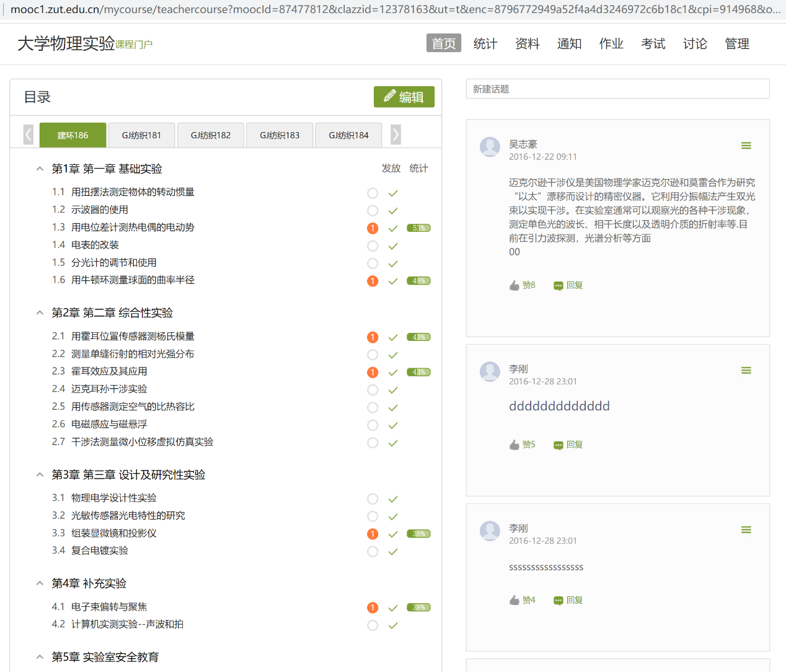Screen dimensions: 786x672
Task: Click the reply speech-bubble icon under the Michelson post
Action: tap(558, 285)
